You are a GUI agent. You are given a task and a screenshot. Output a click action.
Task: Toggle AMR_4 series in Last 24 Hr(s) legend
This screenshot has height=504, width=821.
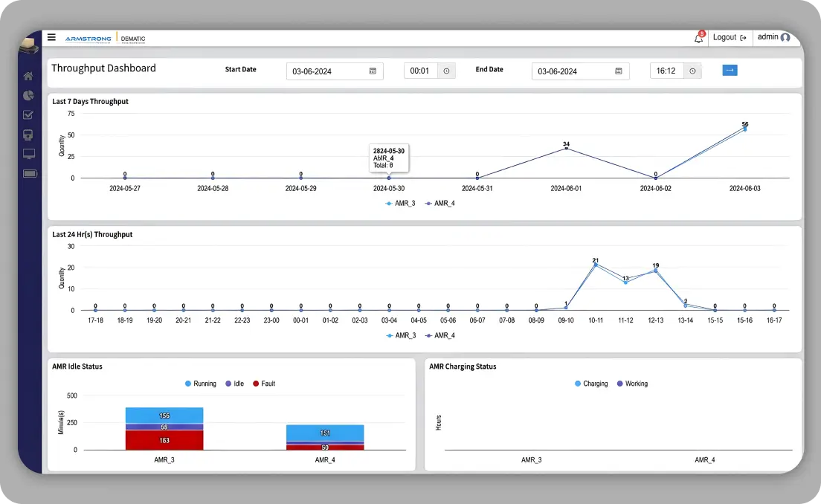point(440,335)
